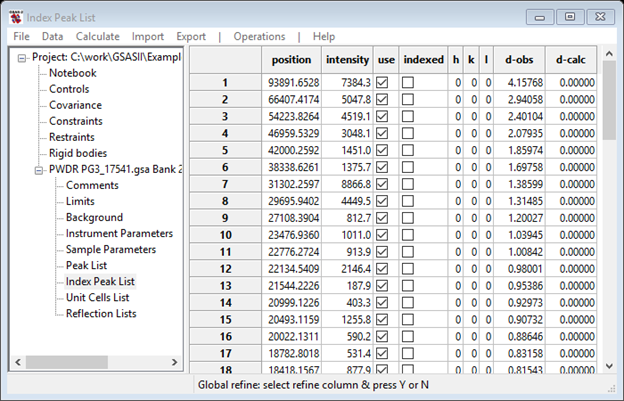Open Instrument Parameters in the tree
This screenshot has height=401, width=624.
click(x=119, y=233)
